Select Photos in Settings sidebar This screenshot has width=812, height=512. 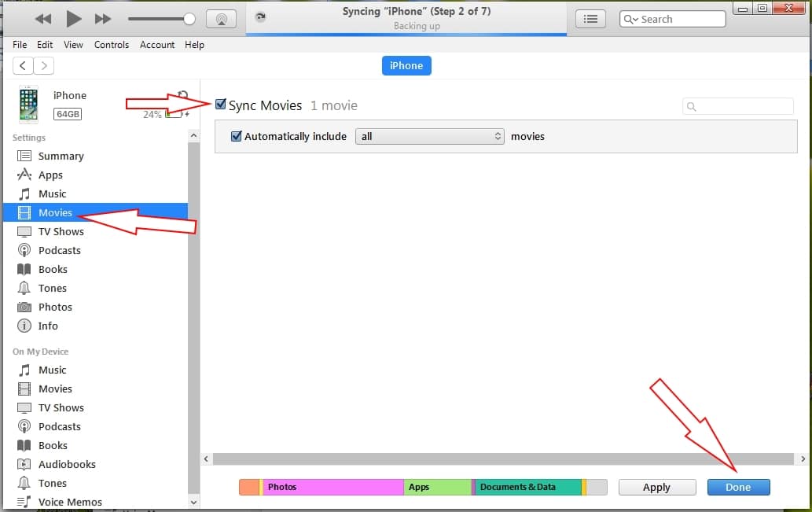[96, 307]
